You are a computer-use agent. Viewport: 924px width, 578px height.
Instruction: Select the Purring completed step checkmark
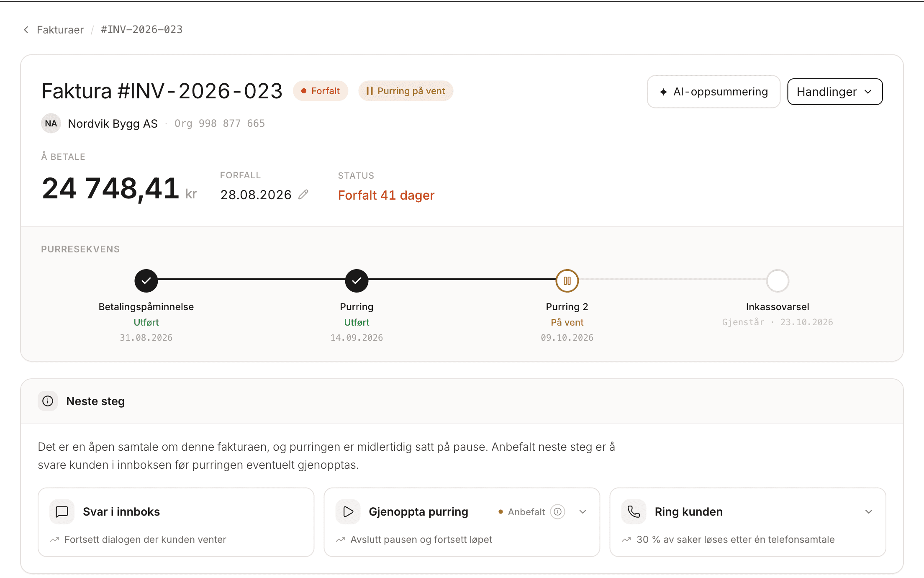coord(357,280)
